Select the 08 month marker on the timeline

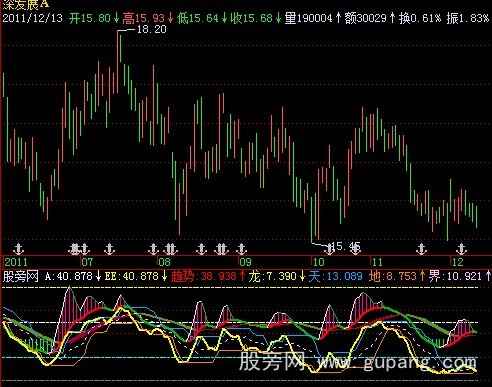pos(164,262)
